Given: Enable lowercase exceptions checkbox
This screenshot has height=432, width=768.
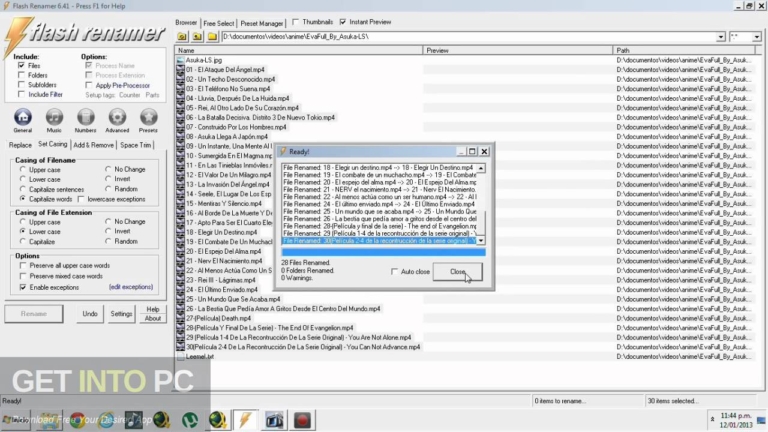Looking at the screenshot, I should (81, 199).
